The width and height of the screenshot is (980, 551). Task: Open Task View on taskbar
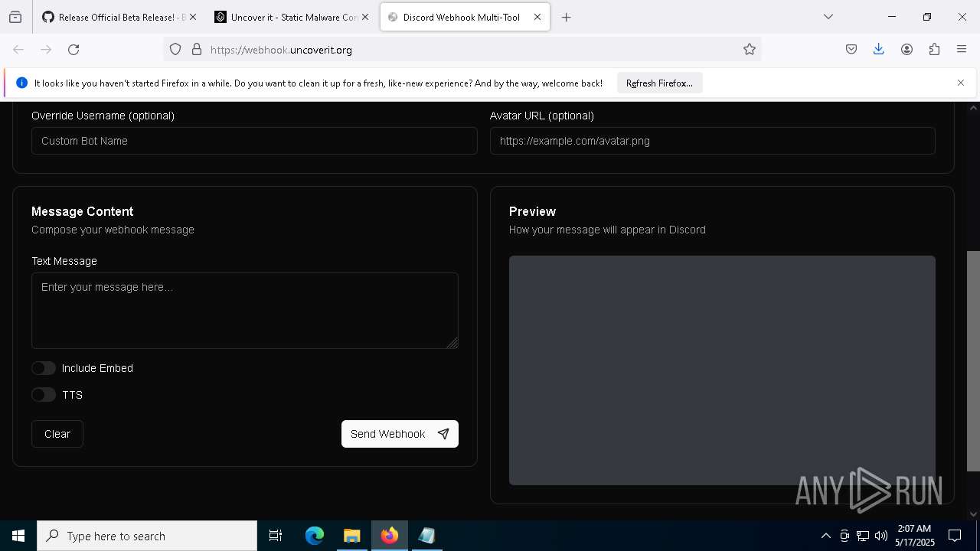276,536
